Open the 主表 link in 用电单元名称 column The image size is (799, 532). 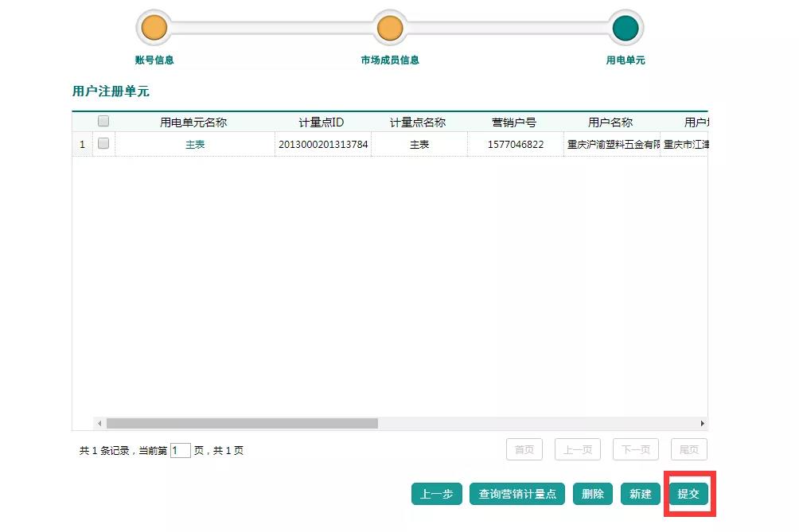tap(195, 145)
